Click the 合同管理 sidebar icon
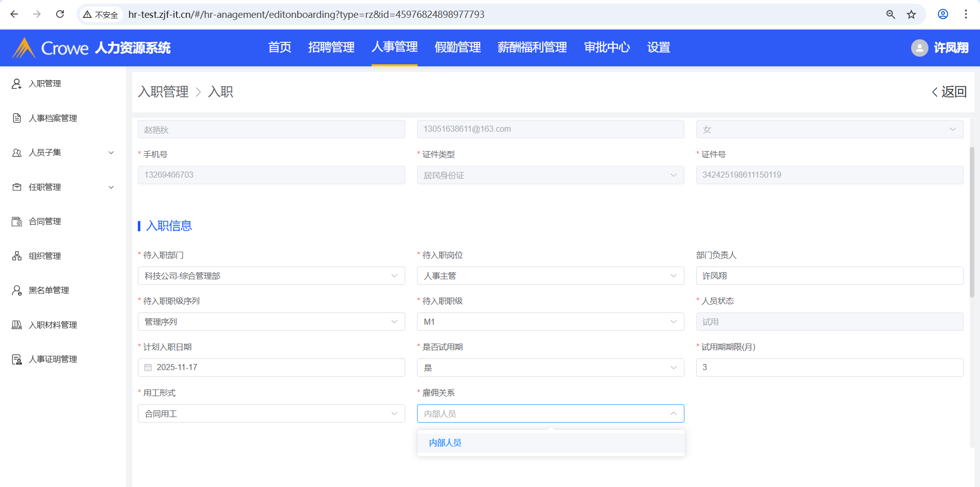The height and width of the screenshot is (487, 980). (x=17, y=222)
